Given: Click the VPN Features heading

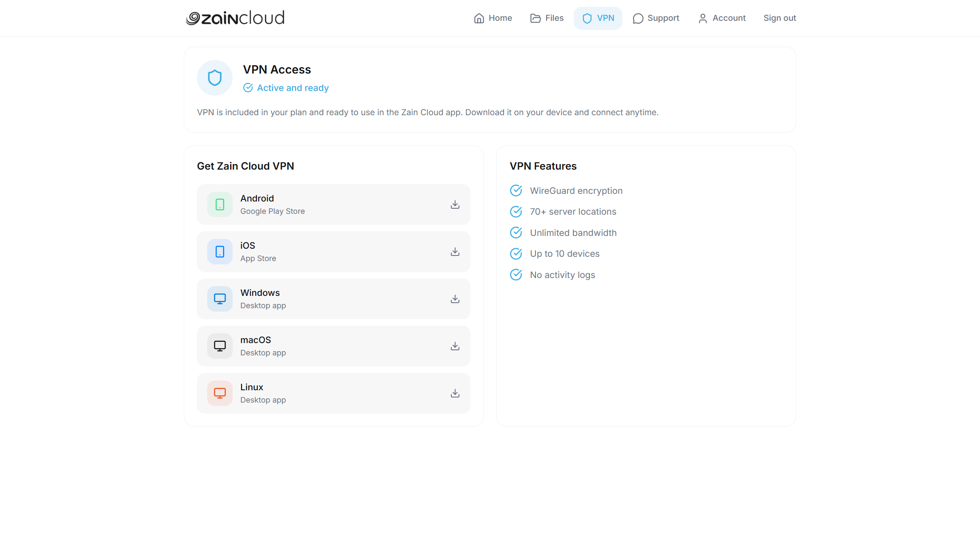Looking at the screenshot, I should [543, 166].
